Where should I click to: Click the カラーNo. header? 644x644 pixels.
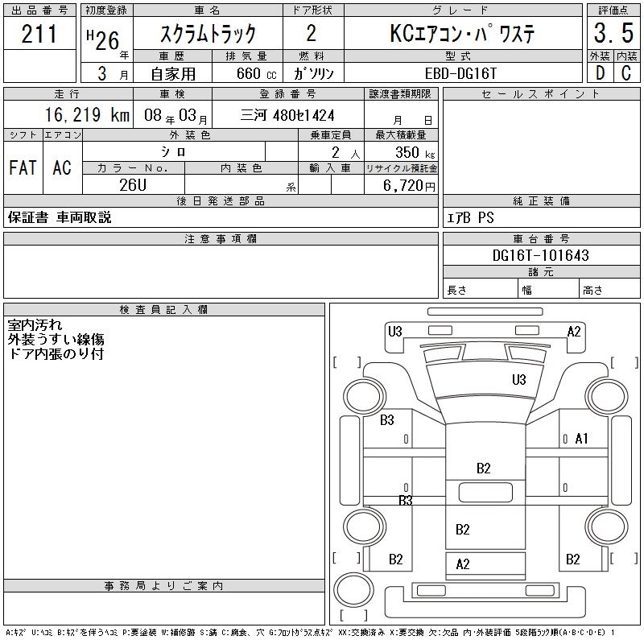(x=133, y=168)
